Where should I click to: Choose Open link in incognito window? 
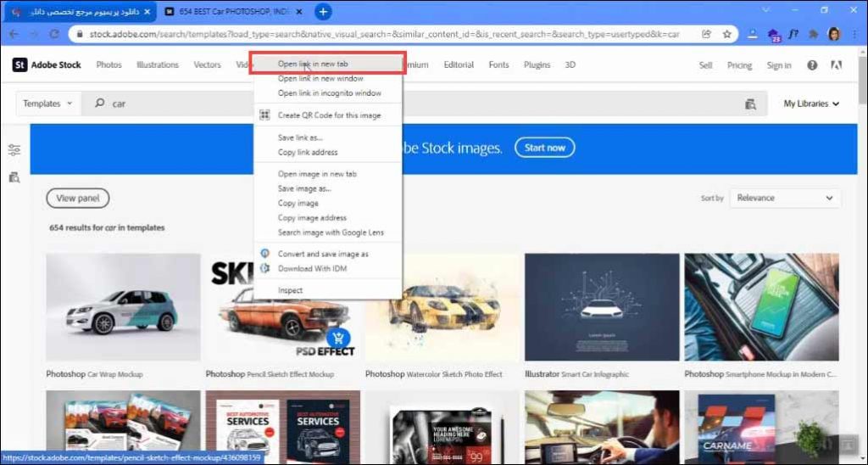(x=328, y=93)
